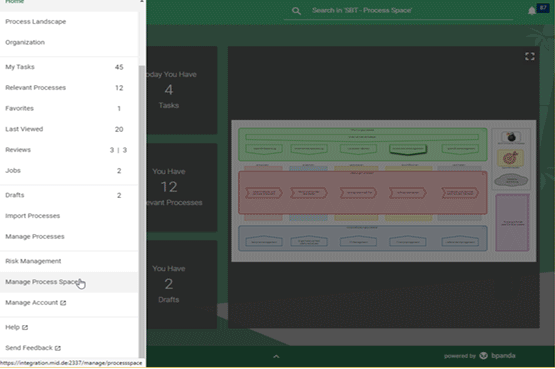The height and width of the screenshot is (369, 555).
Task: Open Import Processes page
Action: point(69,216)
